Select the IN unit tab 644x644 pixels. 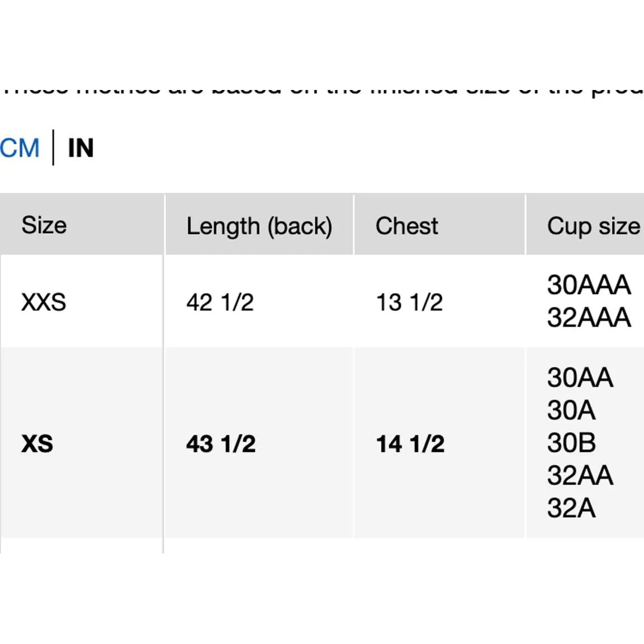pyautogui.click(x=80, y=148)
